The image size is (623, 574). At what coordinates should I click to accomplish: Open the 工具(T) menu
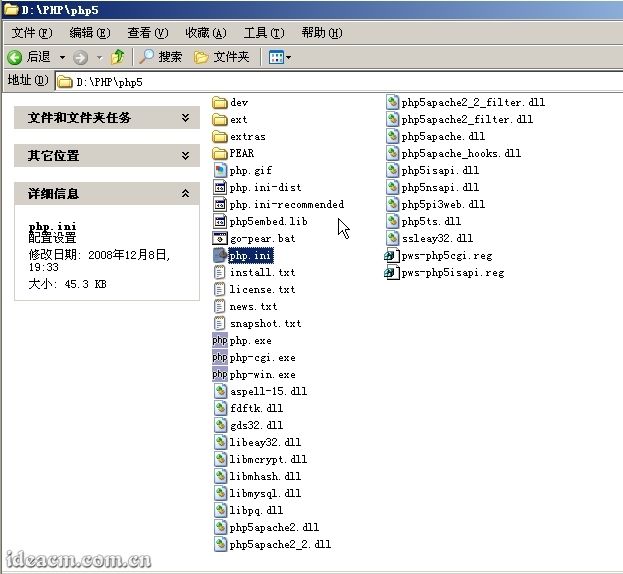(x=263, y=33)
